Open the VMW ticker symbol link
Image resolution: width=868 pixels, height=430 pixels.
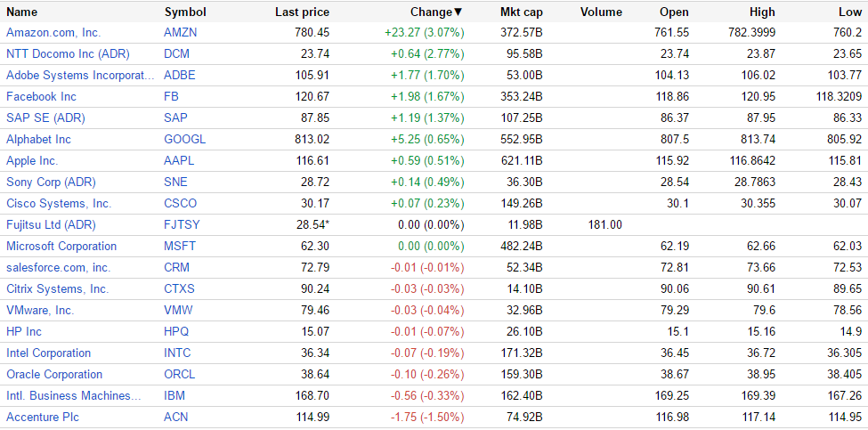pyautogui.click(x=178, y=311)
